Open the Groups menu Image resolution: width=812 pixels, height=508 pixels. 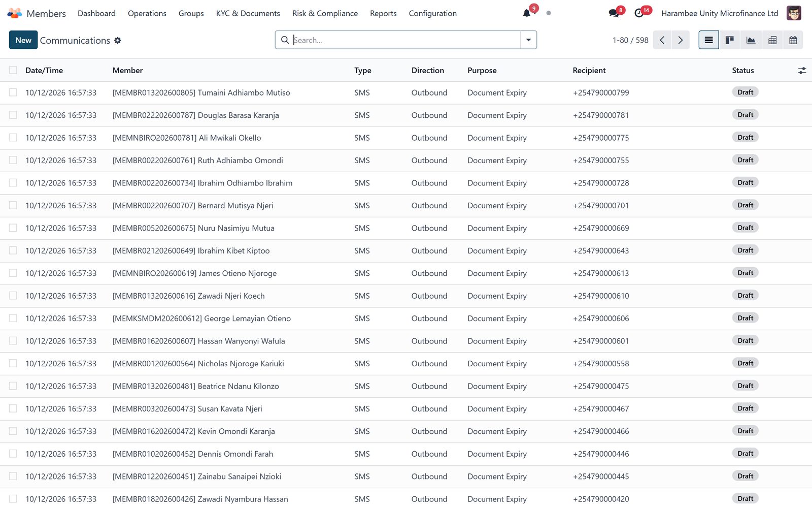[x=191, y=13]
